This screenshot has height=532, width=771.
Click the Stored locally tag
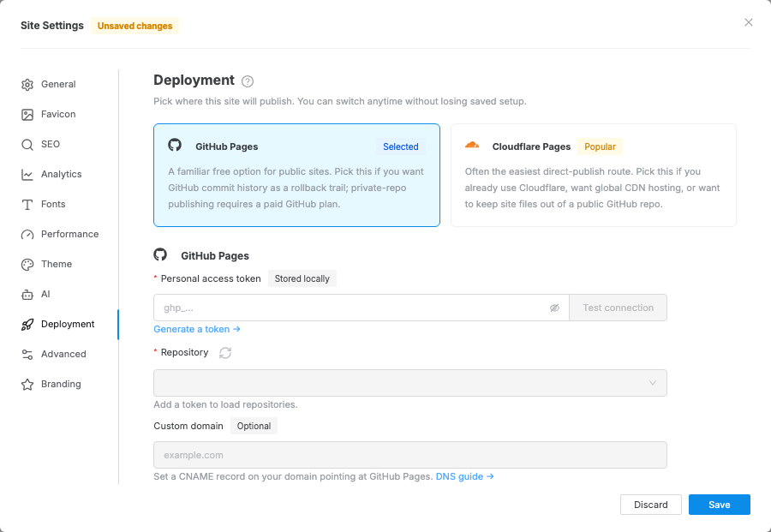[x=302, y=278]
